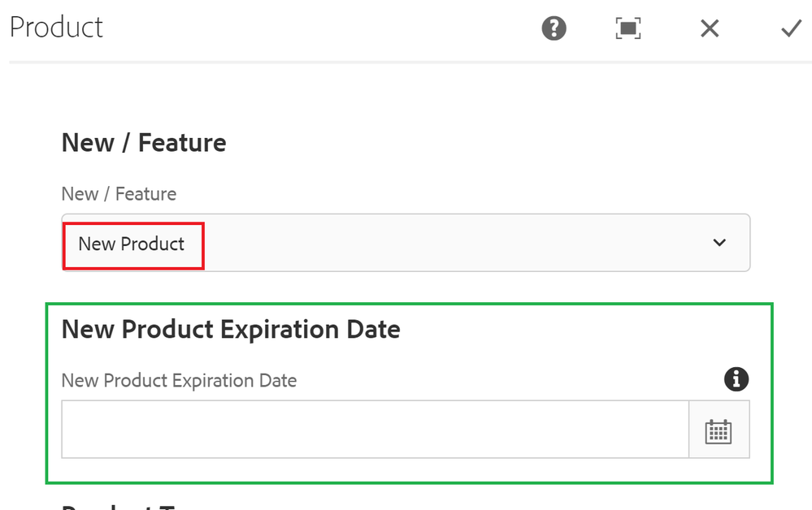Click the 'Product' dialog title
This screenshot has width=812, height=510.
tap(56, 28)
